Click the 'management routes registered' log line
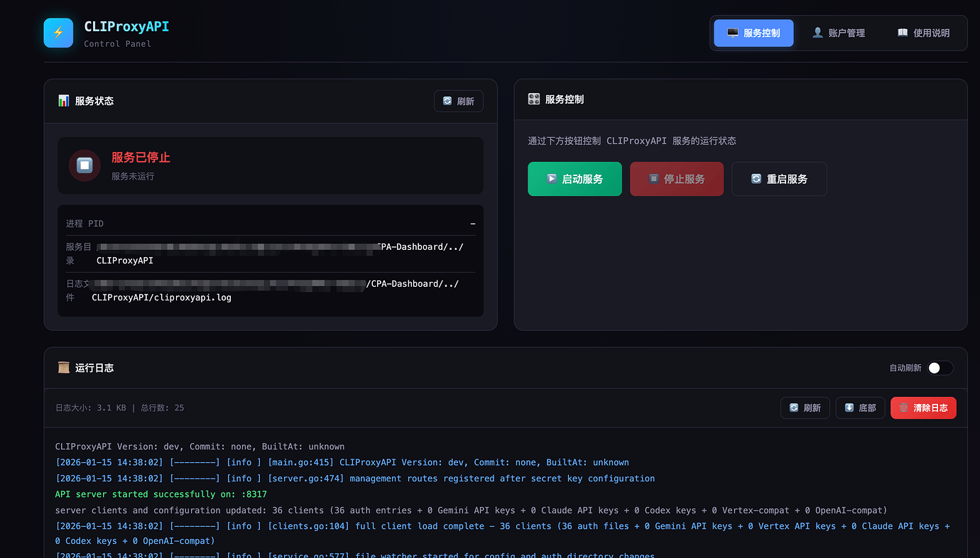 (355, 478)
